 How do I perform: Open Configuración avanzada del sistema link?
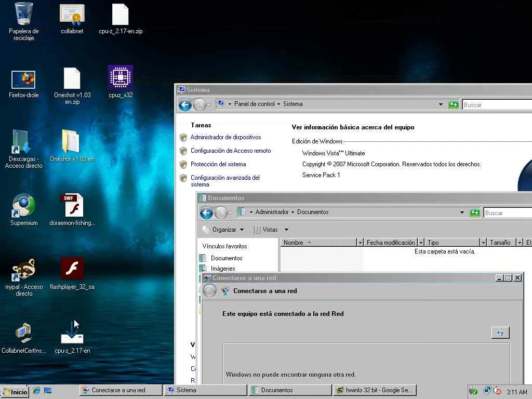point(225,181)
